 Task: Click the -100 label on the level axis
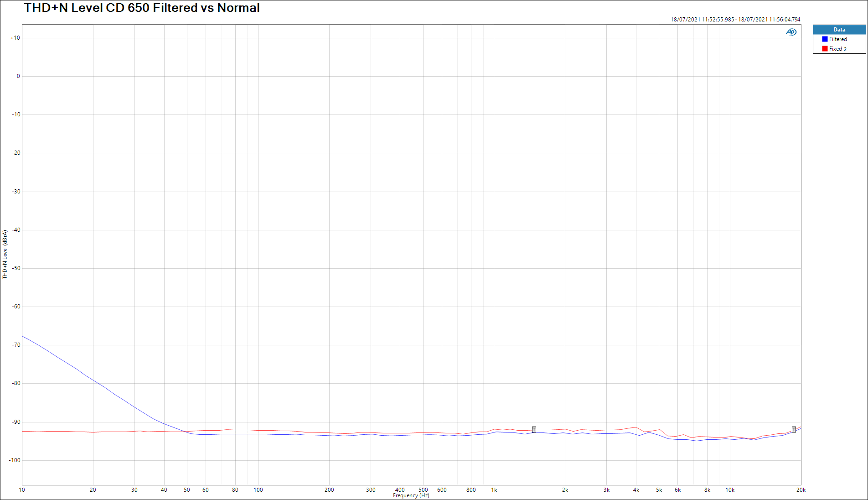coord(14,460)
